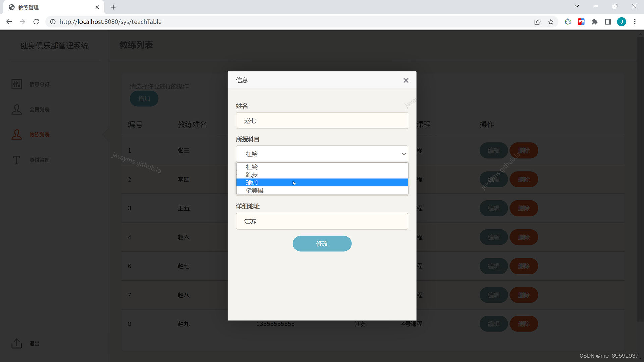Expand the 所授科目 dropdown selector
This screenshot has width=644, height=362.
[x=322, y=154]
